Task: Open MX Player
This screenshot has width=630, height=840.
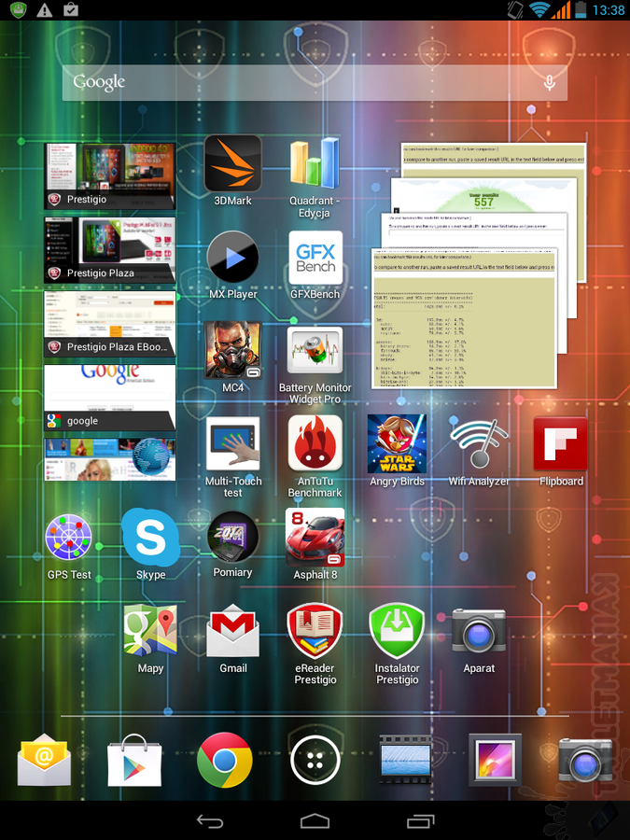Action: 232,265
